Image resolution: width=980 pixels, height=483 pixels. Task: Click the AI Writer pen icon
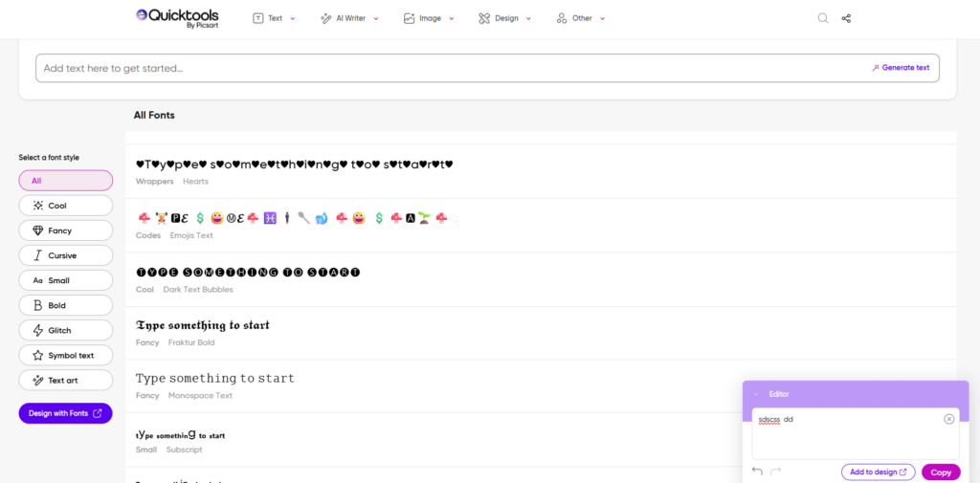click(325, 18)
